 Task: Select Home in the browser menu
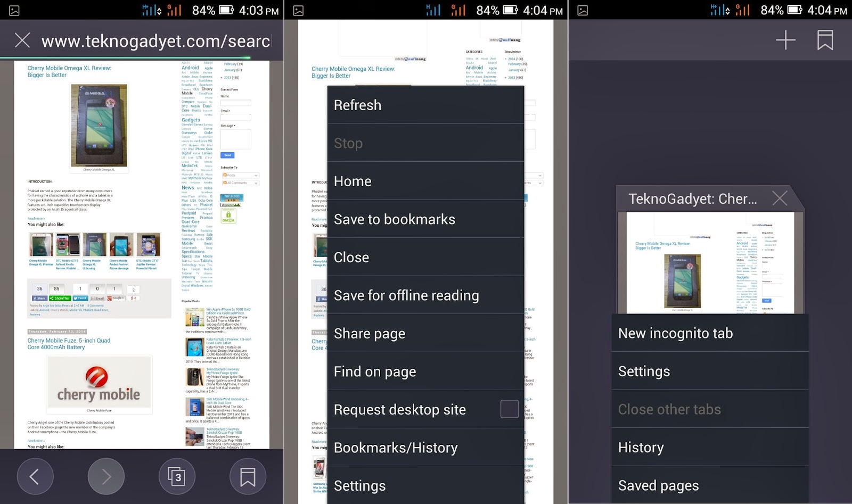pyautogui.click(x=425, y=181)
